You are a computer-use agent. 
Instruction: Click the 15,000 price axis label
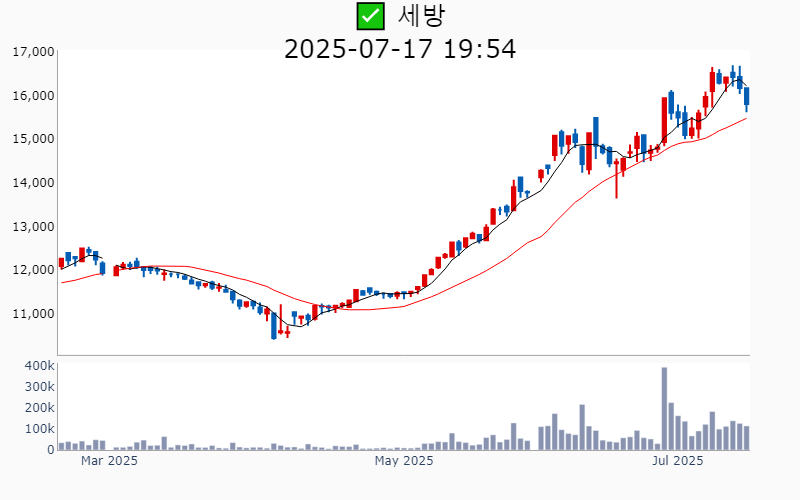33,139
